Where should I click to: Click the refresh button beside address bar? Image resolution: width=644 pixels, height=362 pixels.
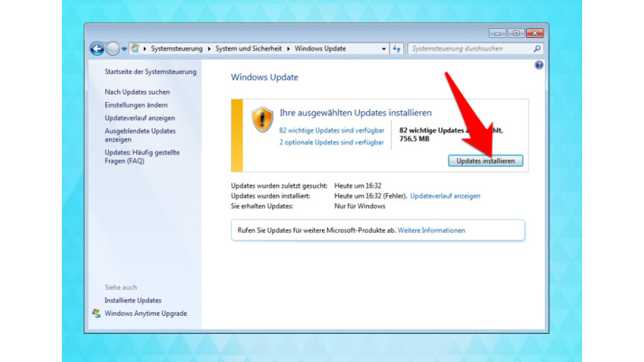(x=397, y=49)
